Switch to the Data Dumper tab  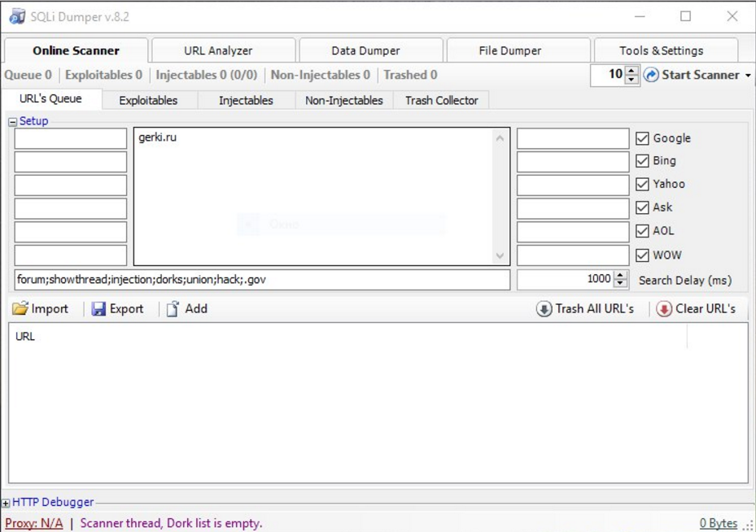[365, 50]
